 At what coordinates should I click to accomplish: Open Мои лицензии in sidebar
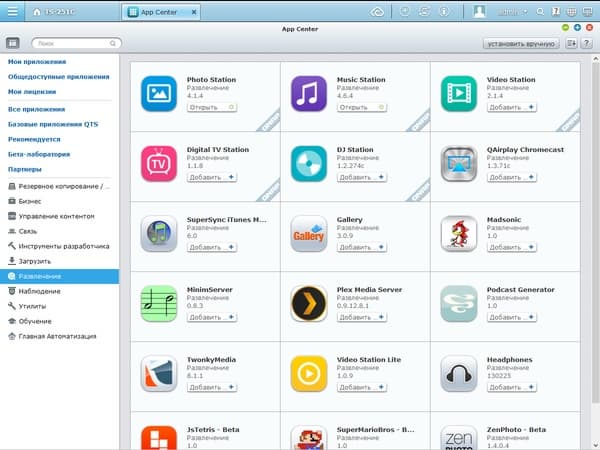point(32,91)
